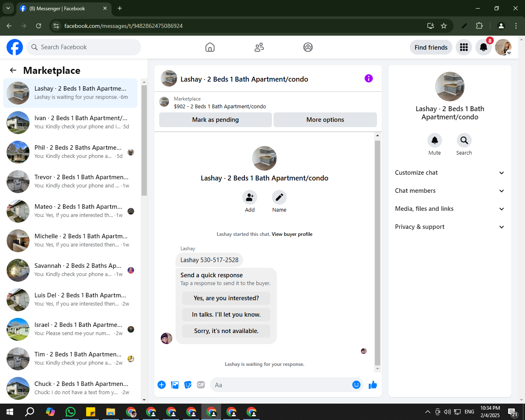The width and height of the screenshot is (525, 420).
Task: Open Phil's 2 Beds 2 Baths conversation
Action: [x=71, y=152]
